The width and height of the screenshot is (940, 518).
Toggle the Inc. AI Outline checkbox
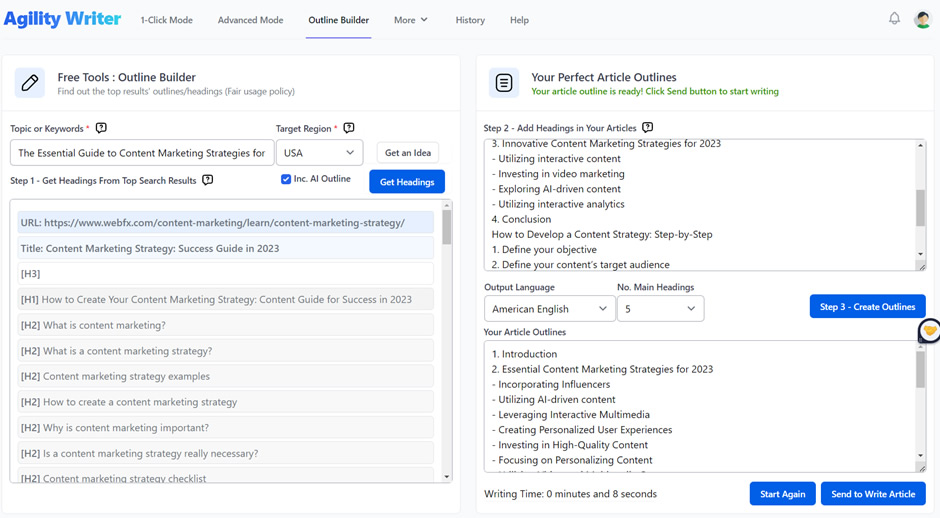pos(286,179)
